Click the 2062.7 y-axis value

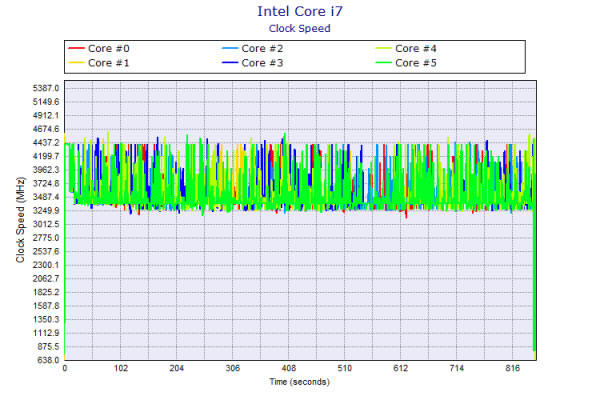46,279
